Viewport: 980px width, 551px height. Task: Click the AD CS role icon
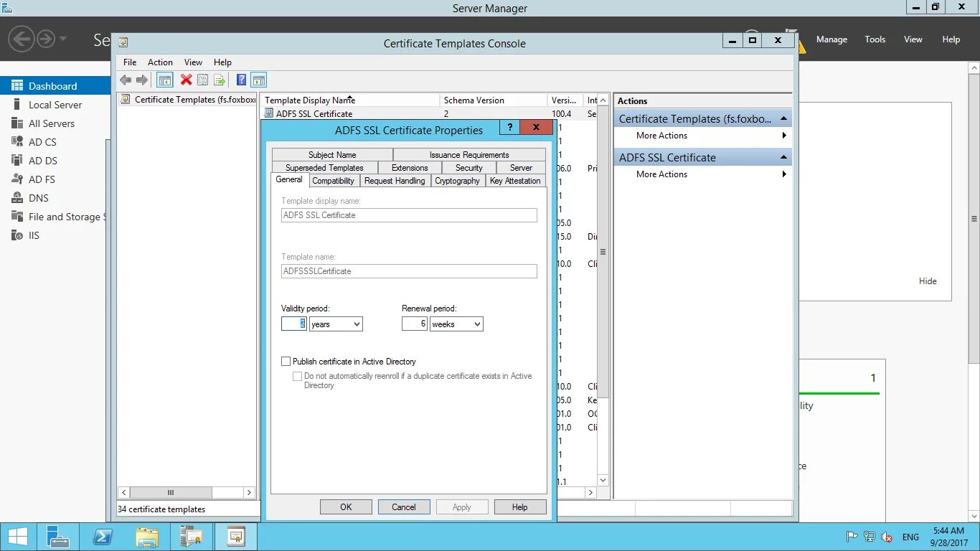point(17,142)
